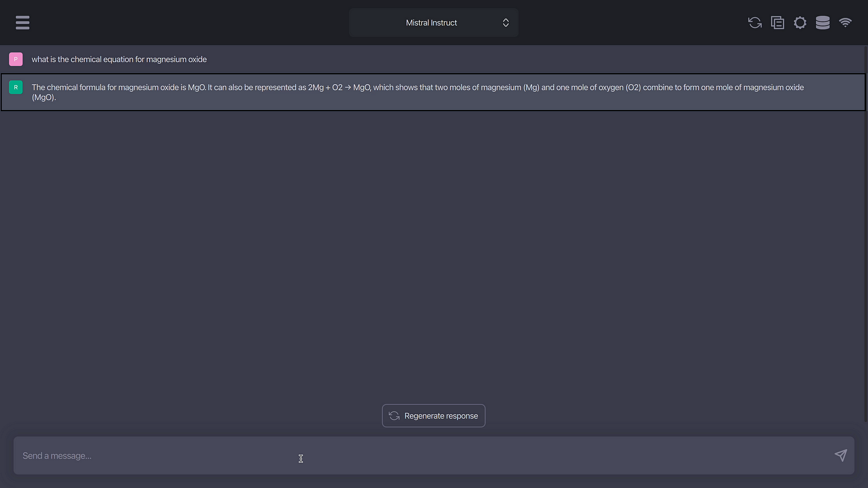Send message with paper plane icon

[840, 455]
